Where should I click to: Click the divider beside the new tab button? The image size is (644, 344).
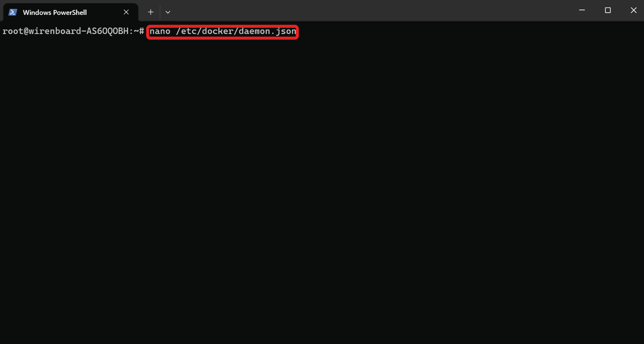160,12
